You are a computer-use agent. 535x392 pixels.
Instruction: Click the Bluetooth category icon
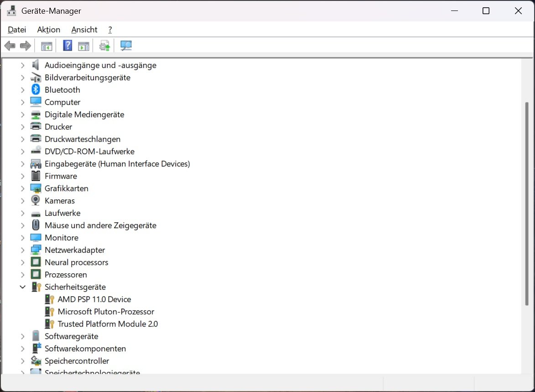[x=36, y=90]
